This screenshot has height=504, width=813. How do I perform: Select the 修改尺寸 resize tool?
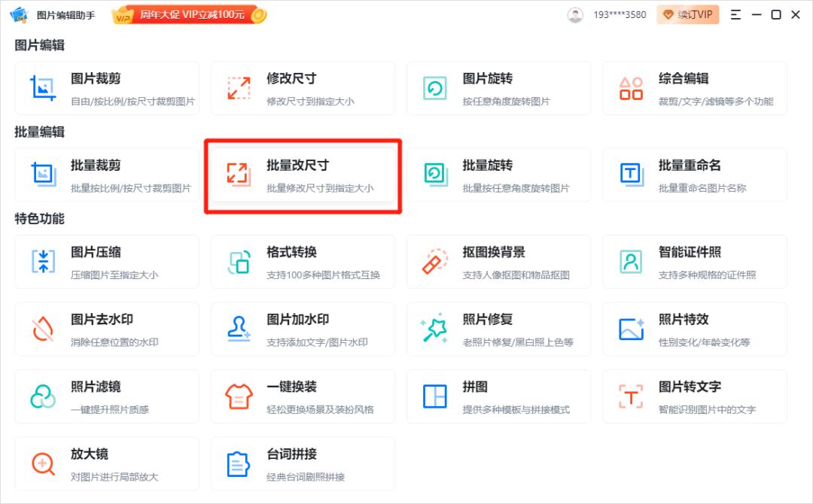point(303,88)
